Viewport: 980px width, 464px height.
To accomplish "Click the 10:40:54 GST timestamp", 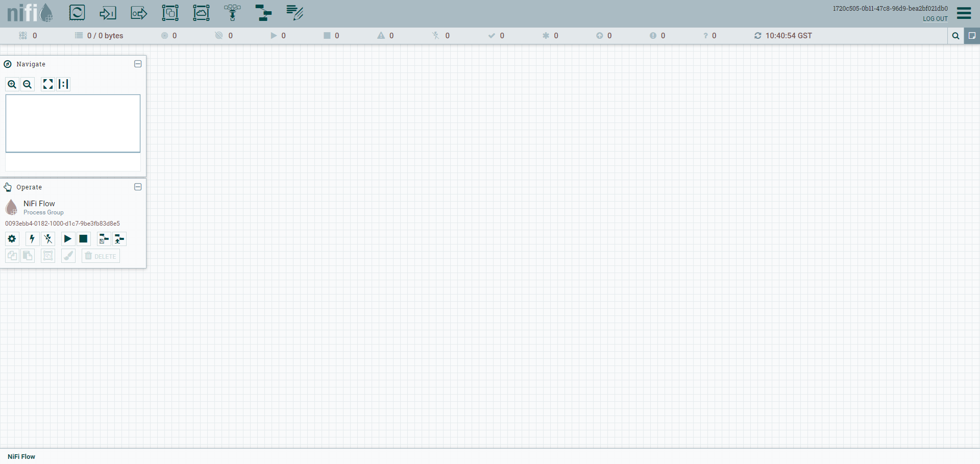I will tap(789, 36).
